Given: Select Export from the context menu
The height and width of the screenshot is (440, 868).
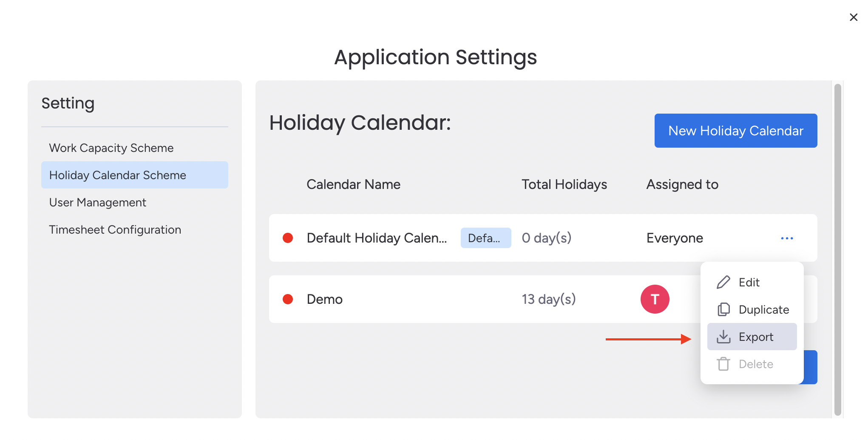Looking at the screenshot, I should coord(756,336).
